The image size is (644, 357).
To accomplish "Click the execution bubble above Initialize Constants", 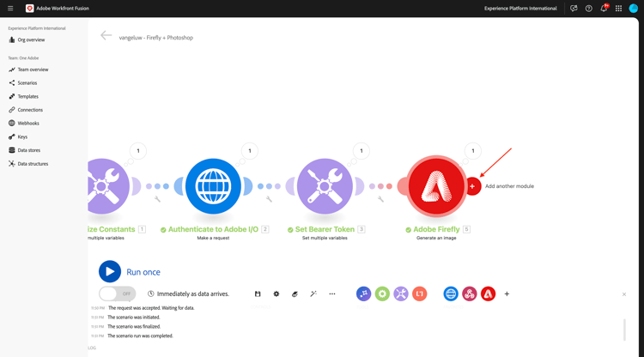I will pos(138,151).
